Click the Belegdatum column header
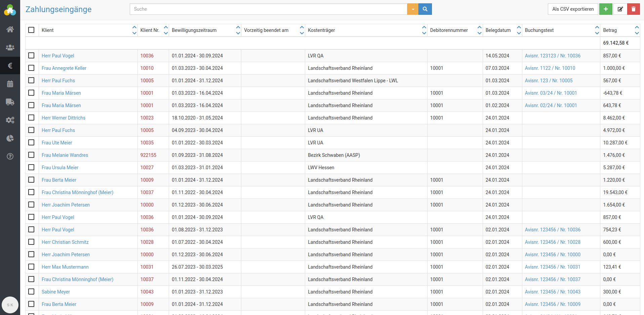The image size is (644, 315). (498, 30)
